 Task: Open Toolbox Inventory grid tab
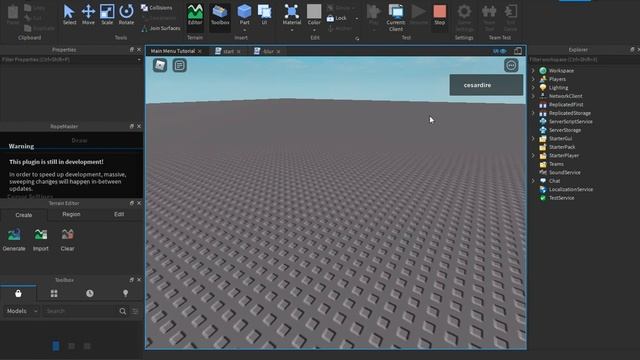[x=54, y=293]
